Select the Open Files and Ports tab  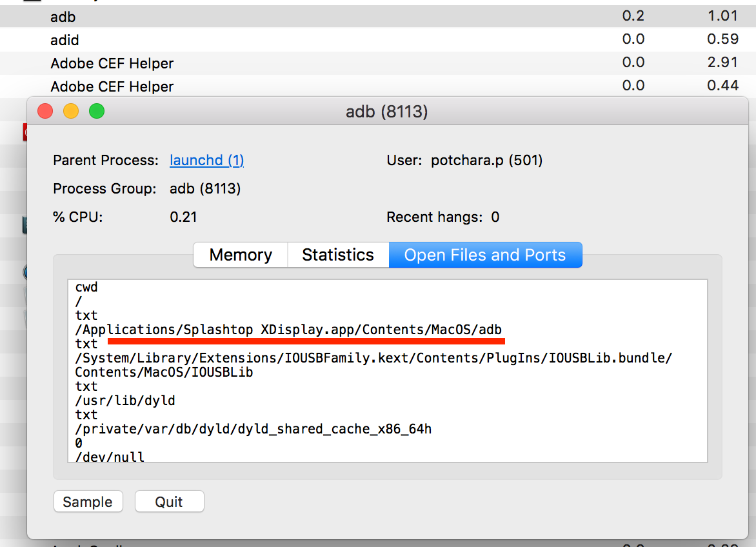[x=485, y=255]
